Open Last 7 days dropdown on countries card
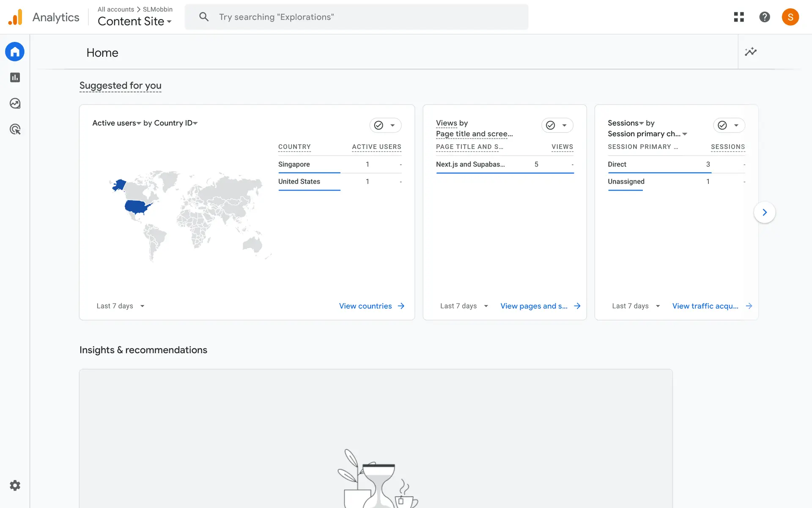 click(120, 306)
